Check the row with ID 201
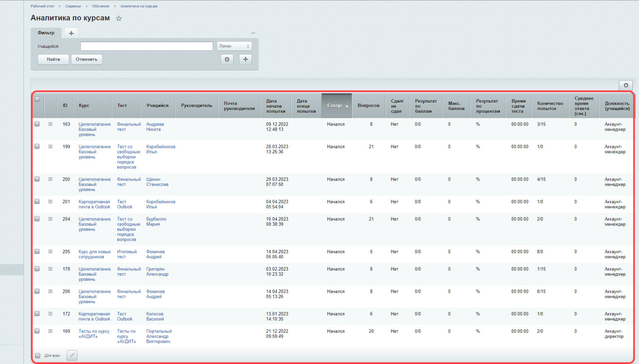Viewport: 639px width, 364px height. (x=37, y=201)
